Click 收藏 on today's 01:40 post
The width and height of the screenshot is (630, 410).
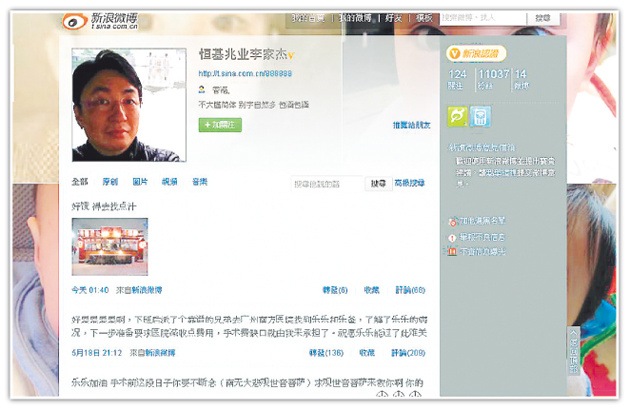(x=372, y=290)
